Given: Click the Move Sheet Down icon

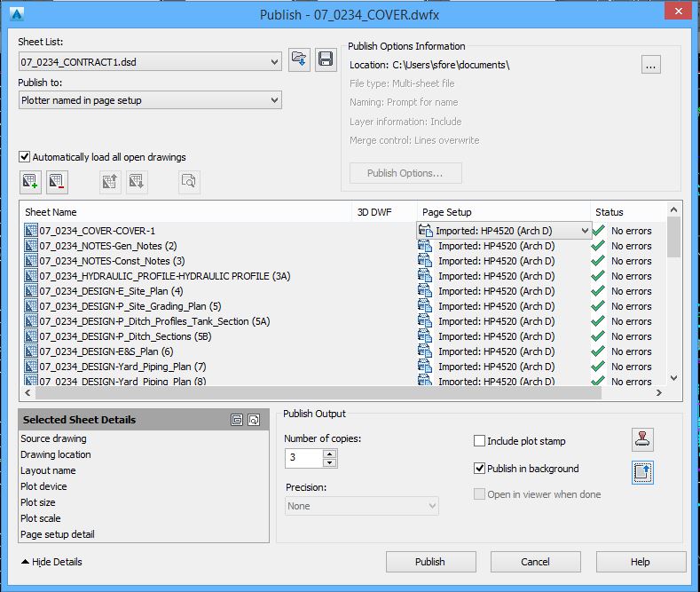Looking at the screenshot, I should [x=137, y=182].
